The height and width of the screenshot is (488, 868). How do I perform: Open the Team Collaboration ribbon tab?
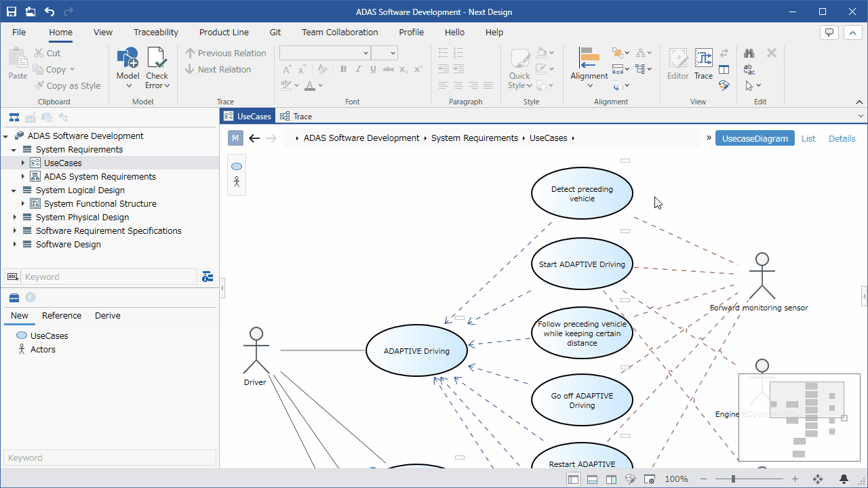(340, 32)
